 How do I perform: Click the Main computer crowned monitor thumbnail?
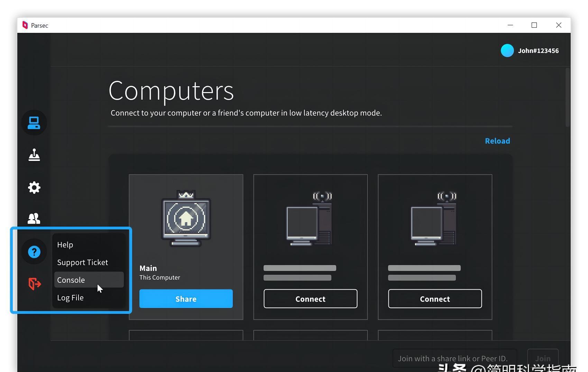[x=186, y=218]
